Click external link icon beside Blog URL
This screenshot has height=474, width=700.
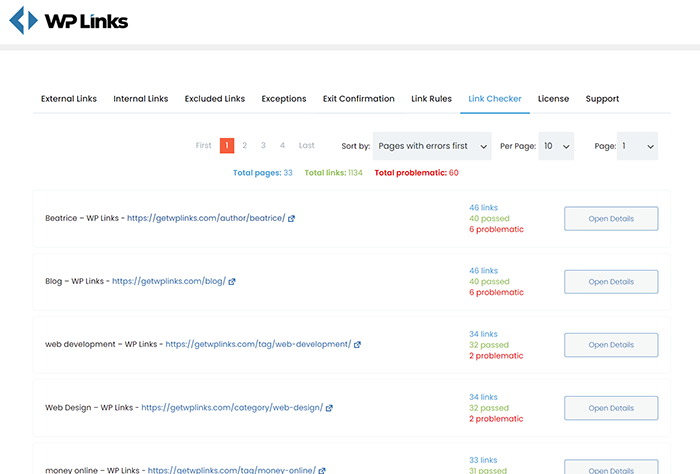232,281
